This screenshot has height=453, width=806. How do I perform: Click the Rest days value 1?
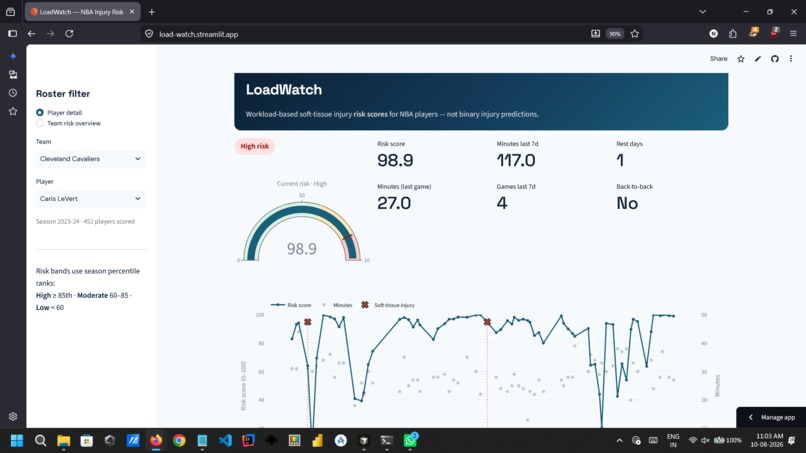(620, 160)
